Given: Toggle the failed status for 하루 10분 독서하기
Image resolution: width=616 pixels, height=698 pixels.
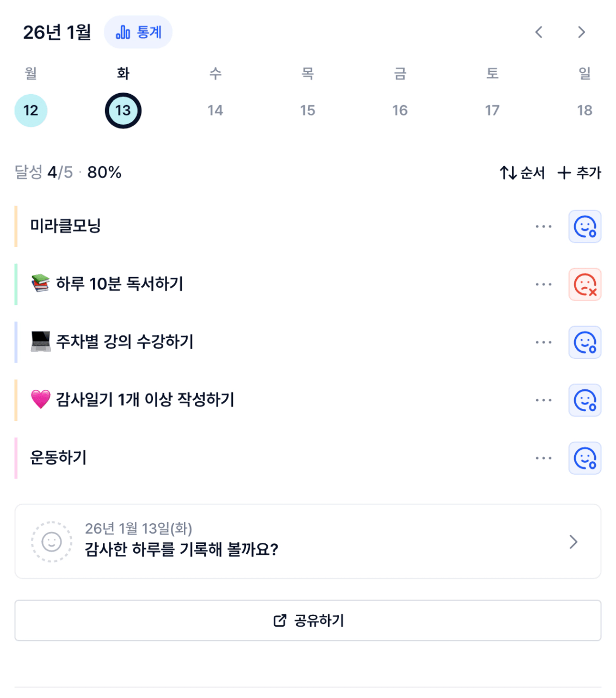Looking at the screenshot, I should click(x=584, y=284).
